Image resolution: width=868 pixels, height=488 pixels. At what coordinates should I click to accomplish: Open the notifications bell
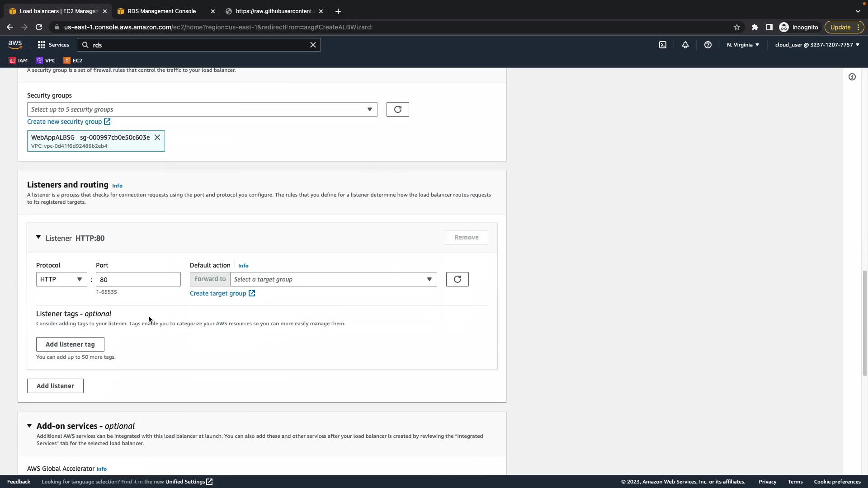coord(685,45)
